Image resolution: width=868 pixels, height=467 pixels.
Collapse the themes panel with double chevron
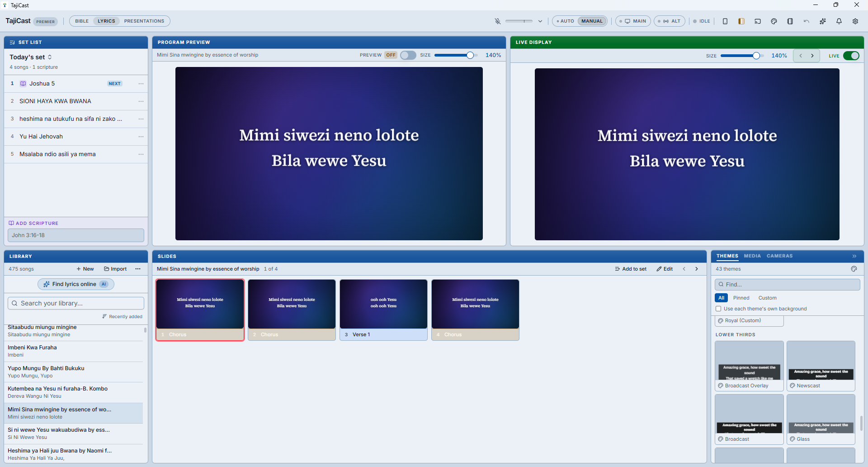coord(854,256)
